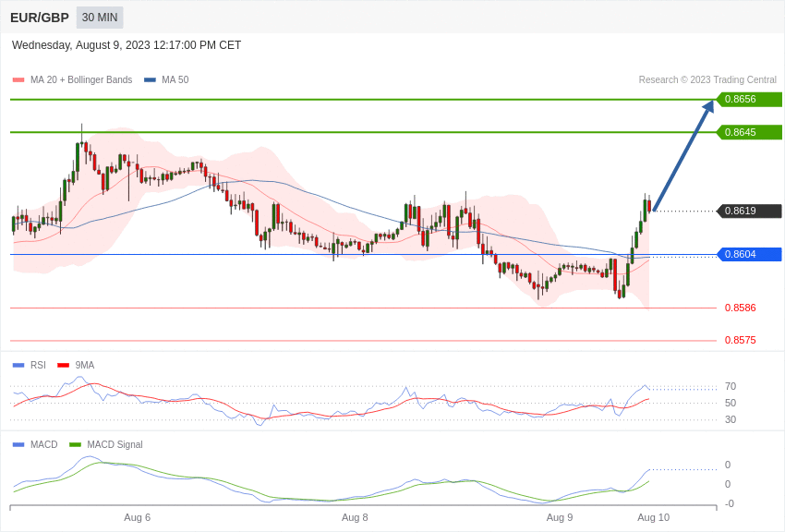Click the Aug 9 date axis label
The height and width of the screenshot is (532, 785).
(x=560, y=517)
